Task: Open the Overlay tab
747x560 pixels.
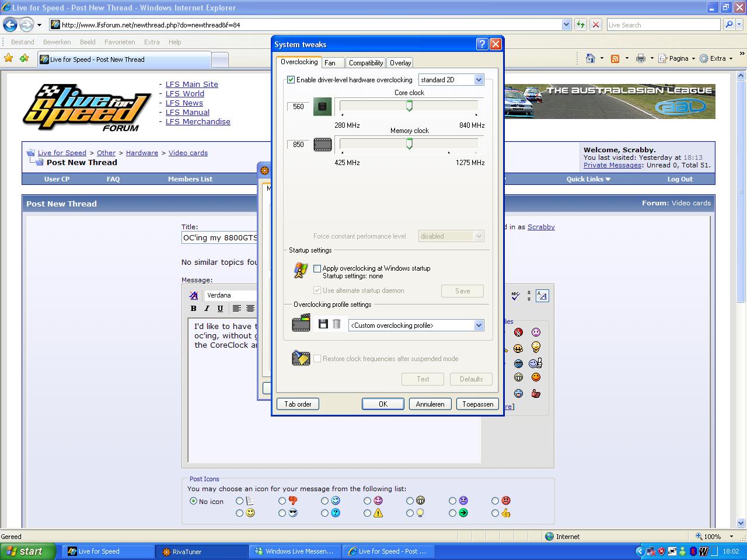Action: (x=400, y=63)
